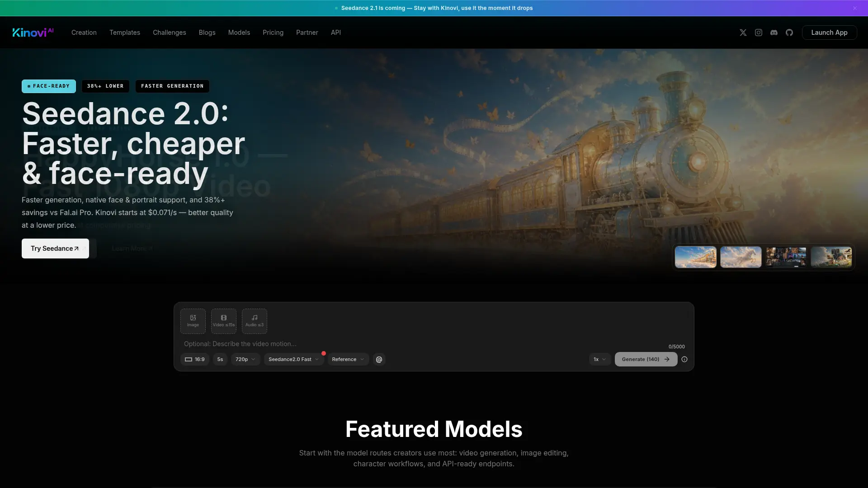Open the Blogs nav link
Screen dimensions: 868x488
click(207, 33)
